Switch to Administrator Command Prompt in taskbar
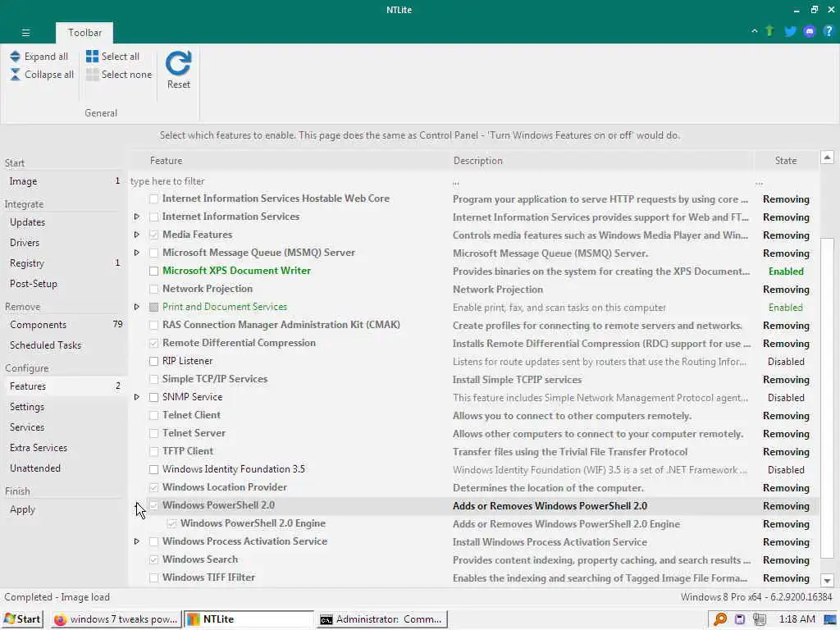 (382, 619)
